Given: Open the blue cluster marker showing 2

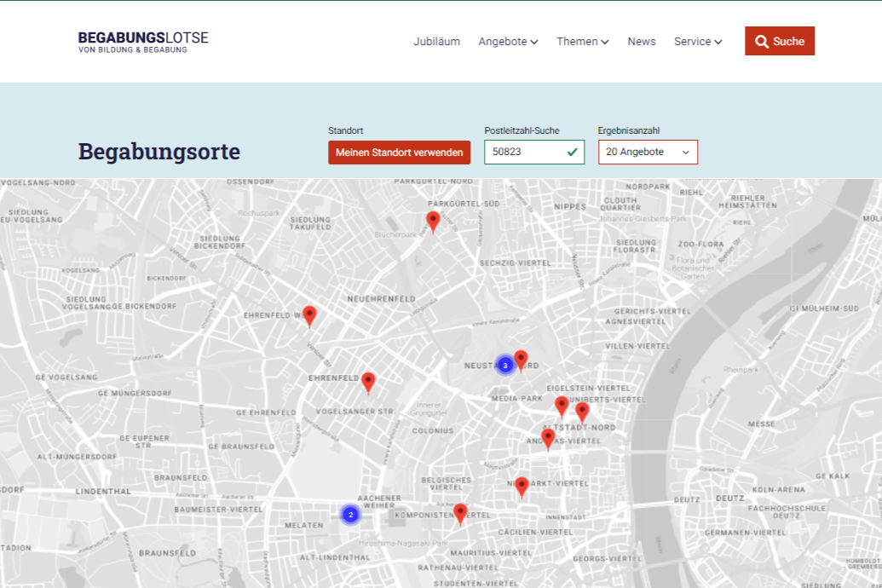Looking at the screenshot, I should coord(350,515).
